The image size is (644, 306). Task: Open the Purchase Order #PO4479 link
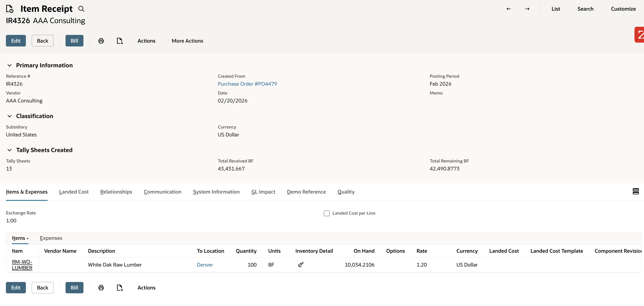(x=247, y=84)
